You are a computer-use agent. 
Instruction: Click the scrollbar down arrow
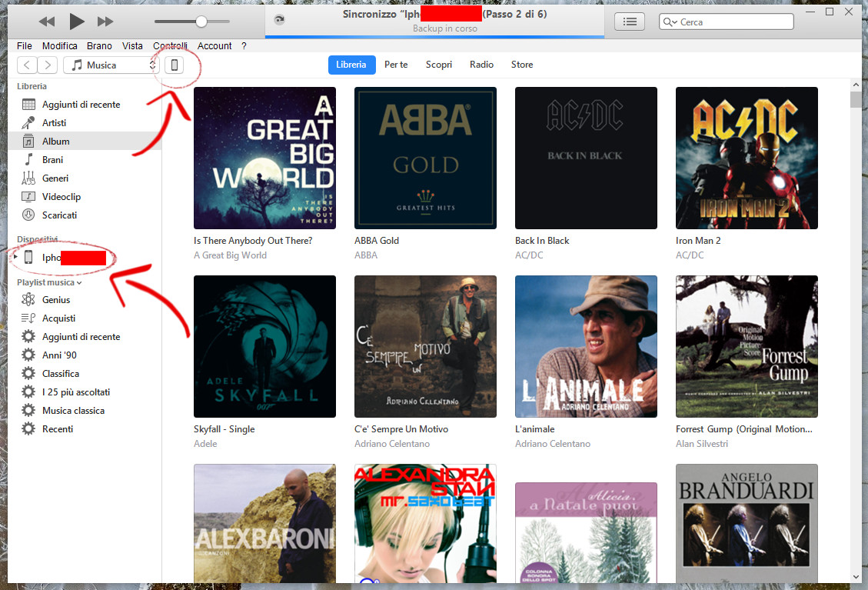tap(856, 577)
